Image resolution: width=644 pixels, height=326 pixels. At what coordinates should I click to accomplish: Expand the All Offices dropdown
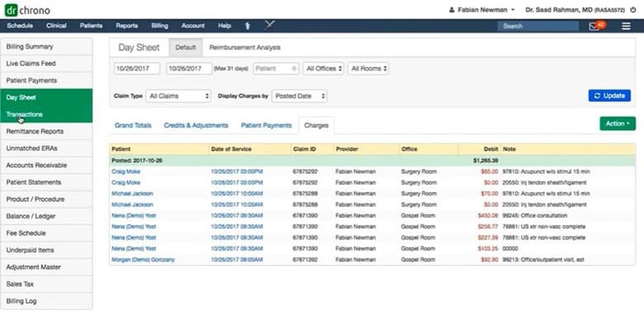pyautogui.click(x=324, y=69)
